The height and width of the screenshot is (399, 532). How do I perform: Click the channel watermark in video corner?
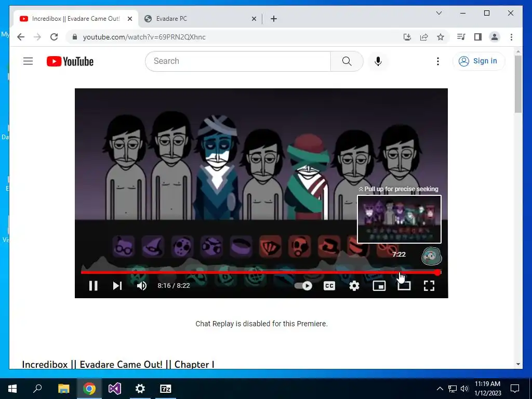coord(431,256)
